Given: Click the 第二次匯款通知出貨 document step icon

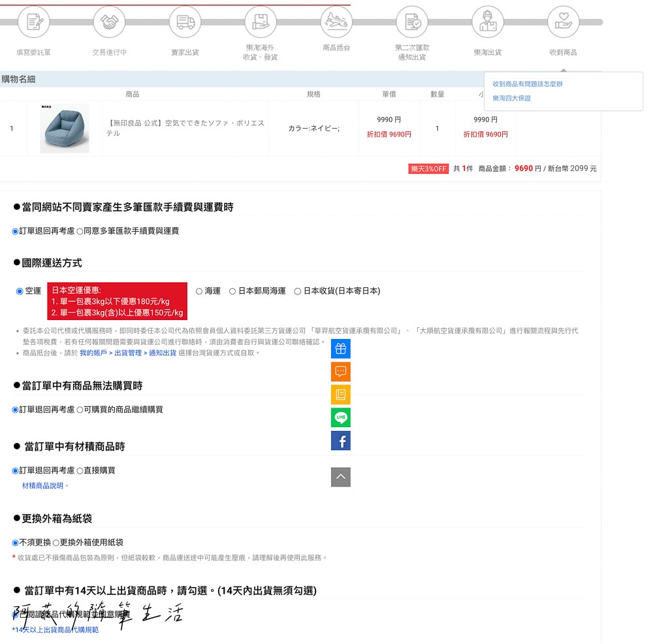Looking at the screenshot, I should click(x=412, y=22).
